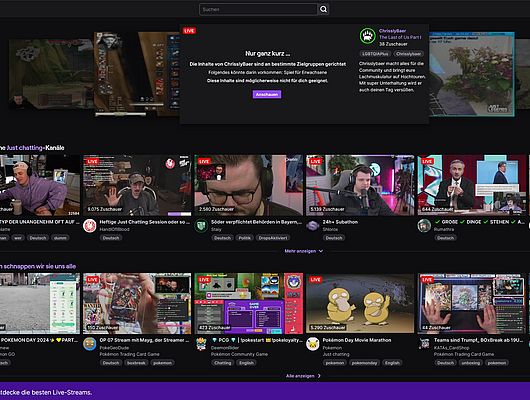This screenshot has width=530, height=400.
Task: Click the Entdecke die besten Live-Streams banner
Action: [265, 392]
